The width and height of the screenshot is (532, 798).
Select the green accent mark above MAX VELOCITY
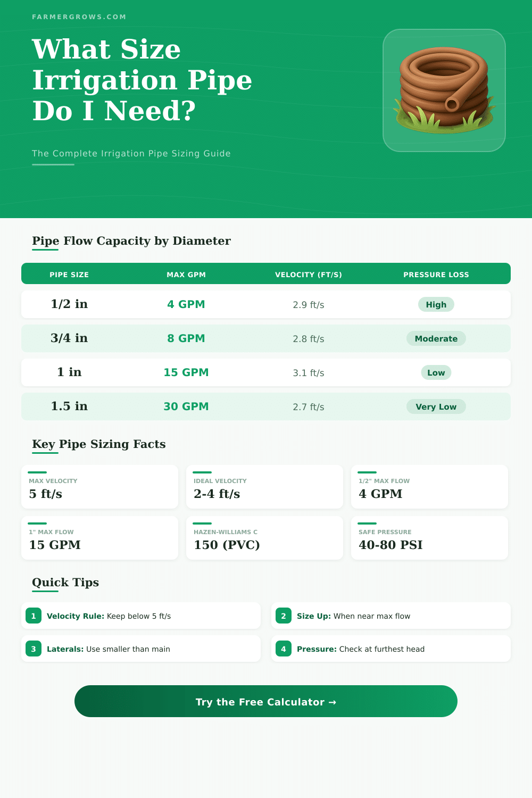[x=36, y=472]
